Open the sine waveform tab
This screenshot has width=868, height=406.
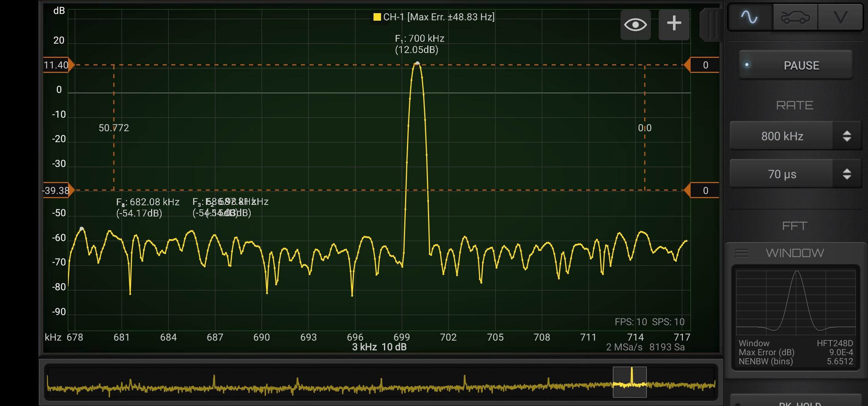click(750, 17)
